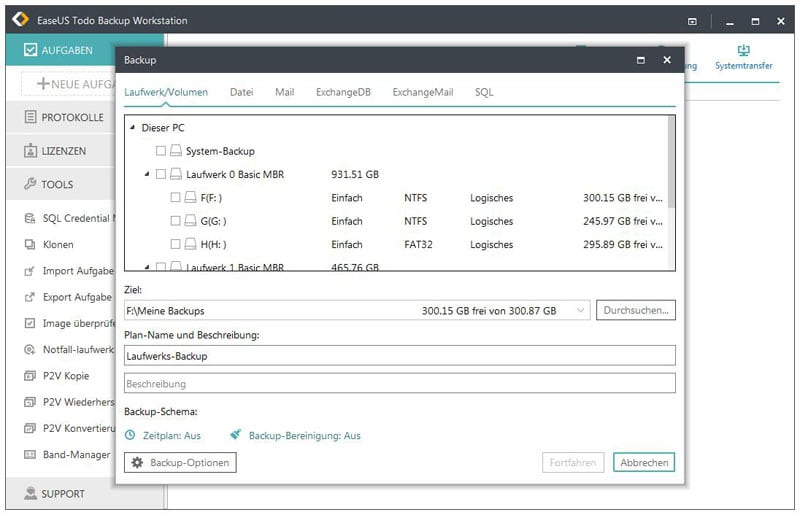
Task: Click the Zeitplan clock icon
Action: pyautogui.click(x=131, y=435)
